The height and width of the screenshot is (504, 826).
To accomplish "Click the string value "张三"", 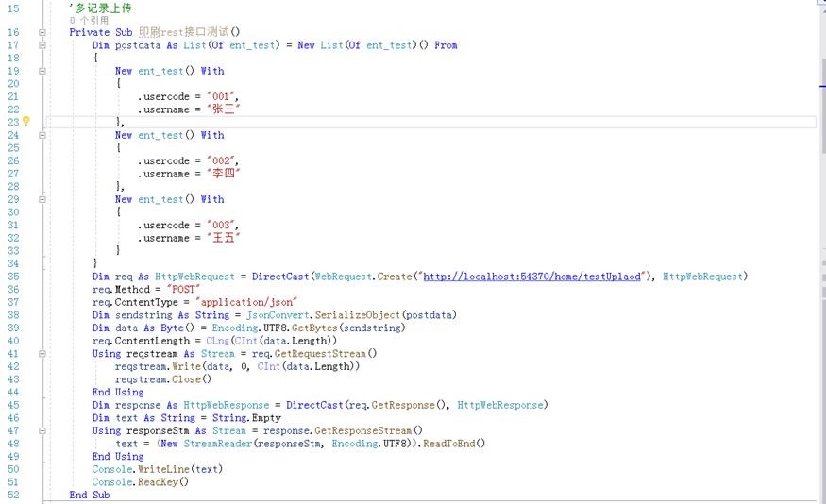I will tap(224, 109).
